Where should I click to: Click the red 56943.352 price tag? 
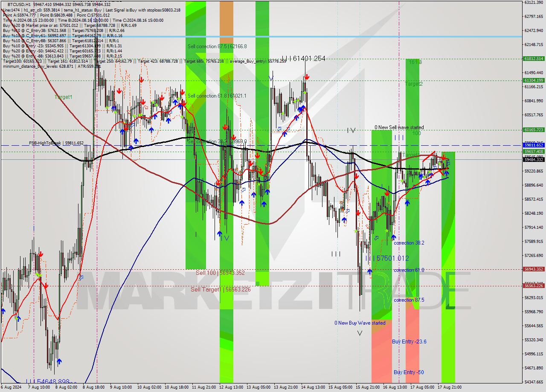534,269
